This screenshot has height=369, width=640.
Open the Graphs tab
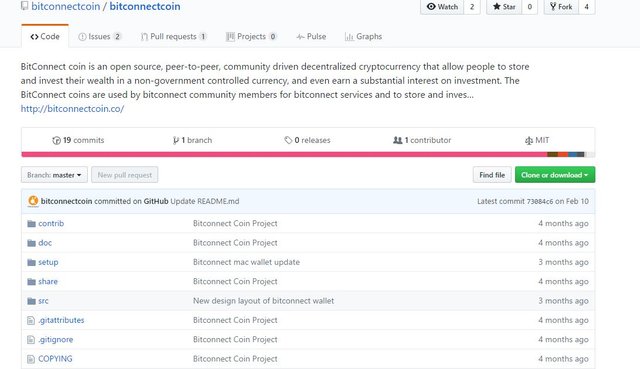(x=363, y=36)
